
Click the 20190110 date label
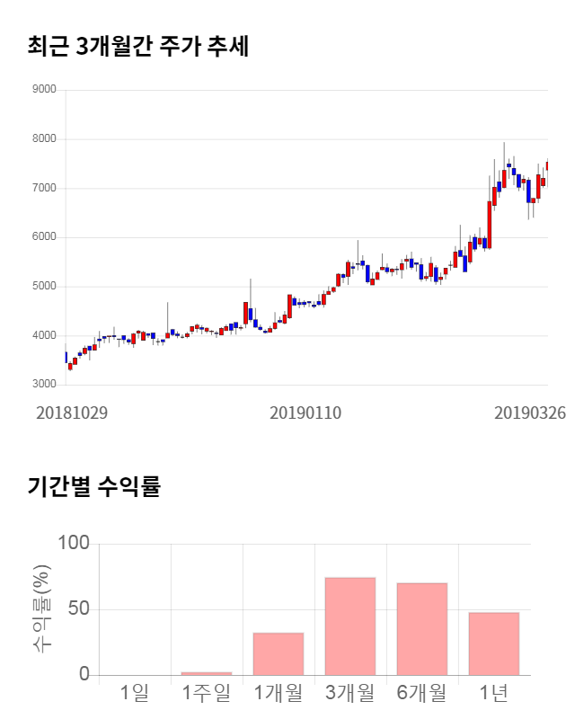coord(305,413)
